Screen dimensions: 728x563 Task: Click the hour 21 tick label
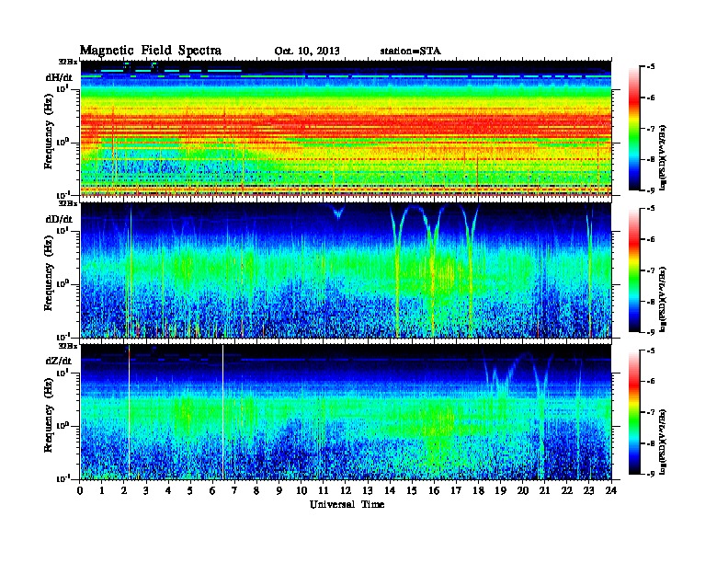tap(544, 490)
